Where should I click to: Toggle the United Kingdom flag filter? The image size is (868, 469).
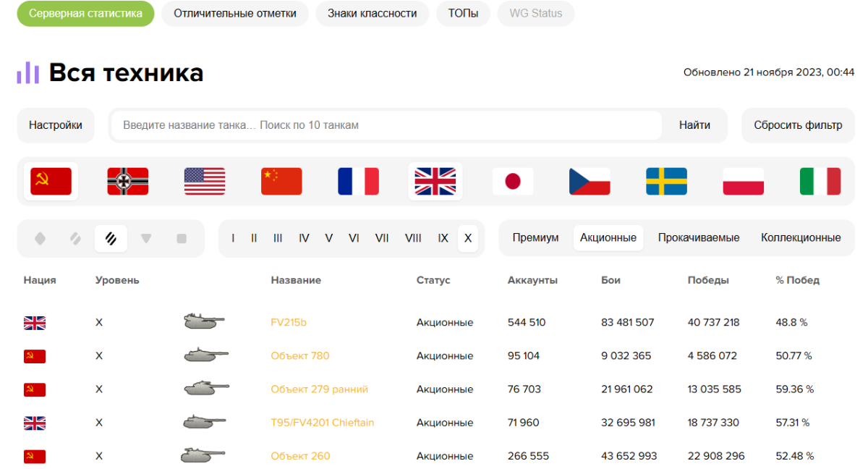click(435, 181)
